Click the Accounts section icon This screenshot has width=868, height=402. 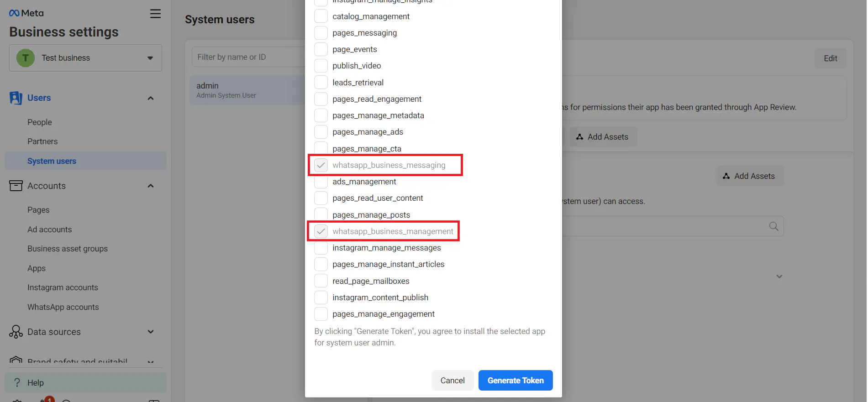coord(16,186)
